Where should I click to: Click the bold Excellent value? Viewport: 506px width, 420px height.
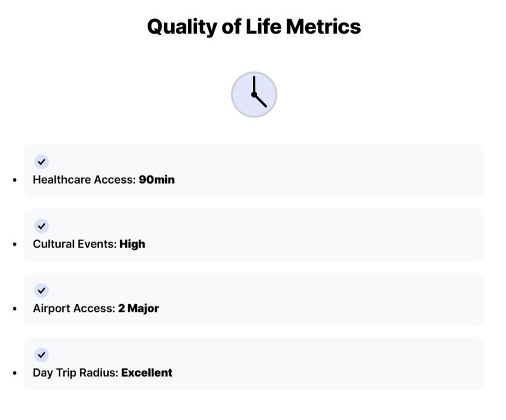[147, 373]
